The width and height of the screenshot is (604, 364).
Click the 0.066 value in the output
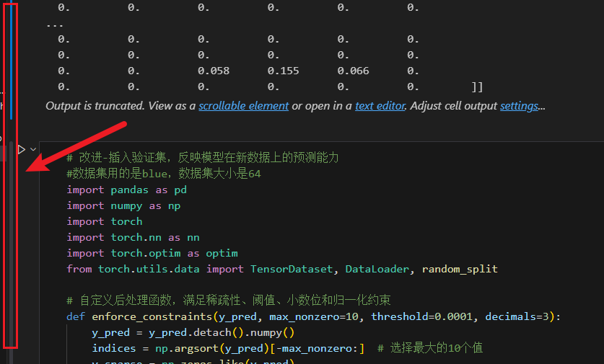353,71
